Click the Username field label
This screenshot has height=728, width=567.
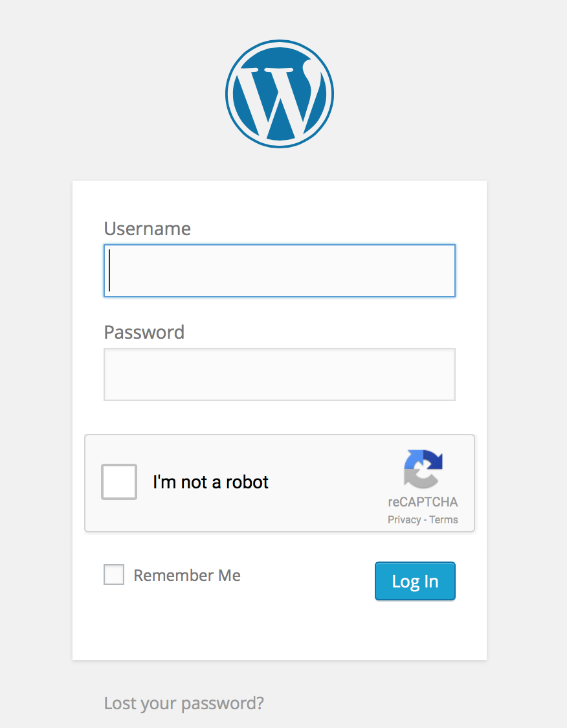[x=147, y=229]
